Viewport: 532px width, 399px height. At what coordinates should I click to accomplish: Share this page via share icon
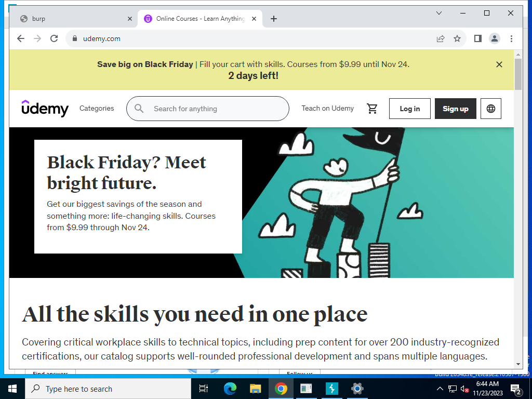point(441,38)
